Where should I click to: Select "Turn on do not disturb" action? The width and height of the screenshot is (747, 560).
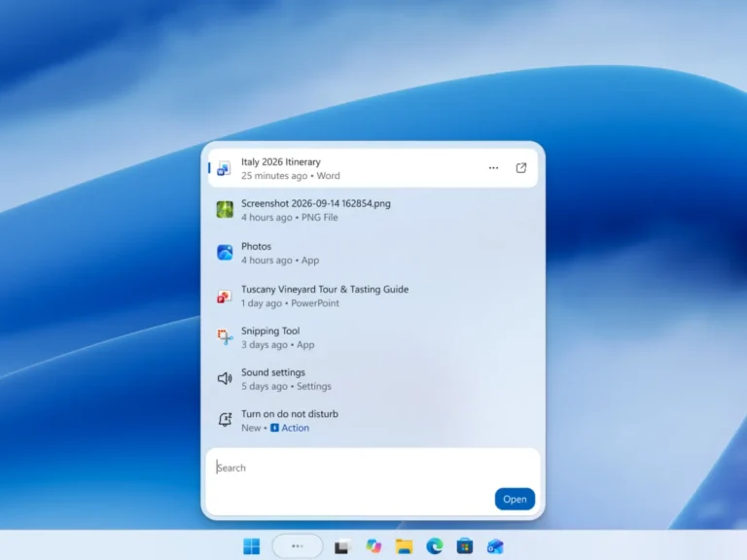(x=290, y=414)
